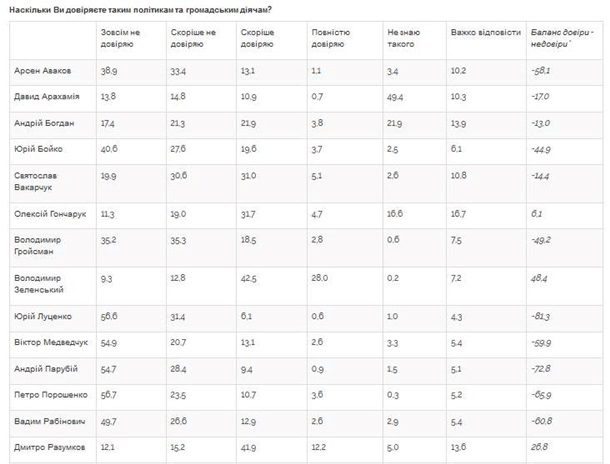Select the Давид Арахамія row label
The width and height of the screenshot is (610, 464).
coord(47,96)
